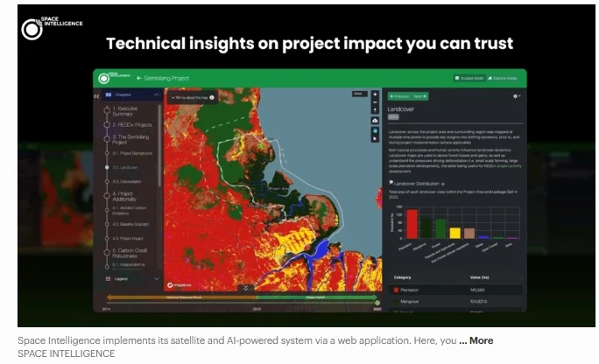
Task: Open the settings gear in Landcover panel
Action: tap(516, 95)
